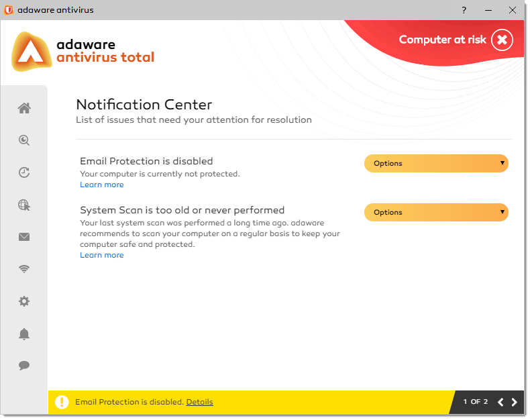
Task: Show next notification with right arrow
Action: pyautogui.click(x=514, y=402)
